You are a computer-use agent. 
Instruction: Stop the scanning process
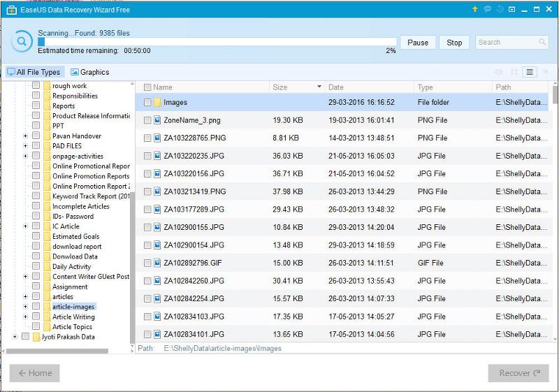(454, 43)
